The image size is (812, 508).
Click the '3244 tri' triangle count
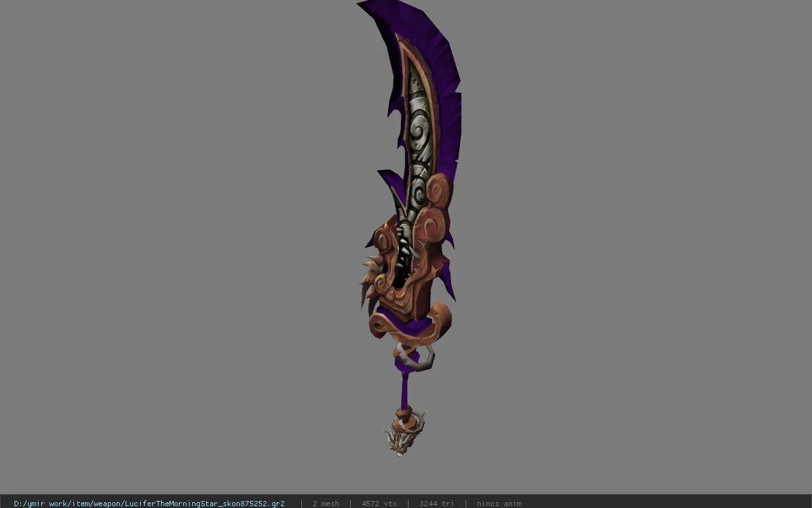tap(436, 504)
